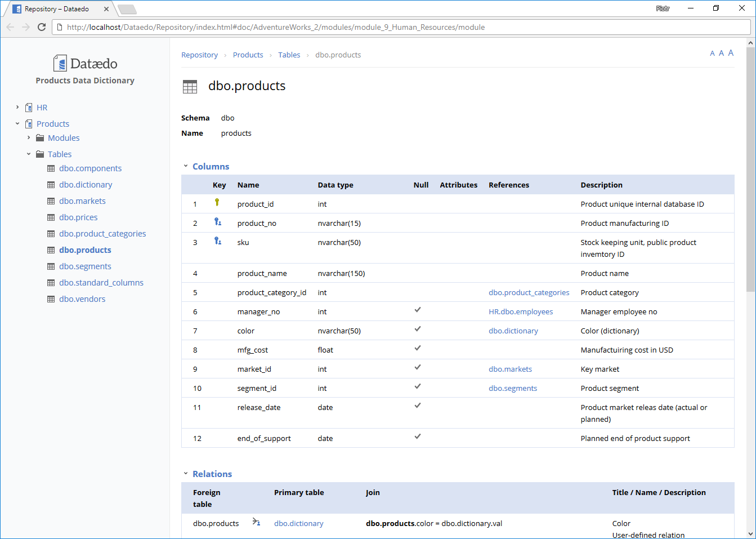
Task: Click the browser address bar URL field
Action: (394, 27)
